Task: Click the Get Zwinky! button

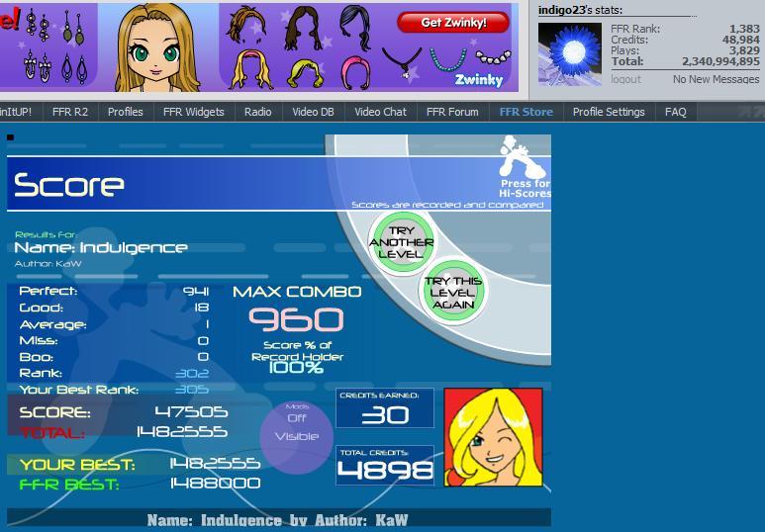Action: 453,23
